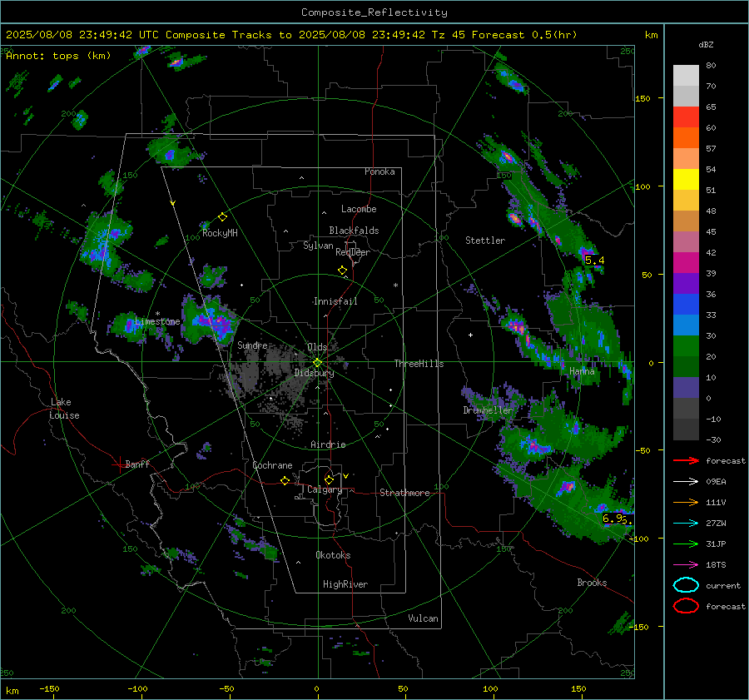Click the yellow diamond marker below Cochrane
This screenshot has height=700, width=749.
285,480
